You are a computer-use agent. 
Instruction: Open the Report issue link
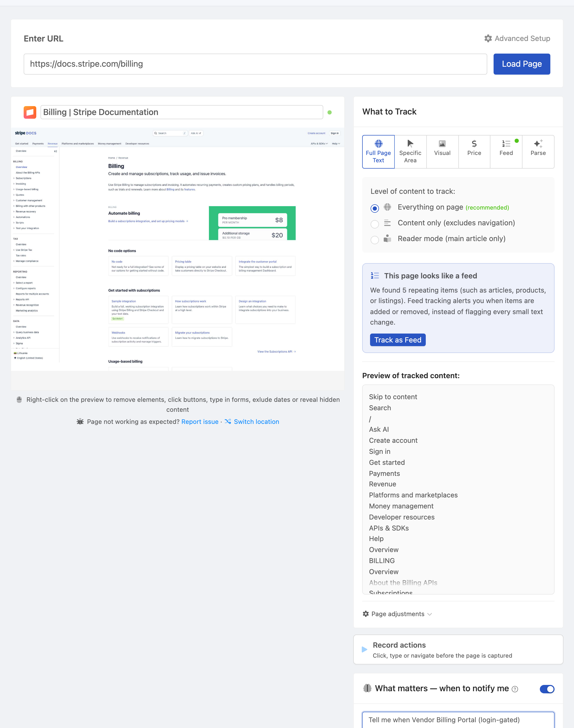[200, 422]
